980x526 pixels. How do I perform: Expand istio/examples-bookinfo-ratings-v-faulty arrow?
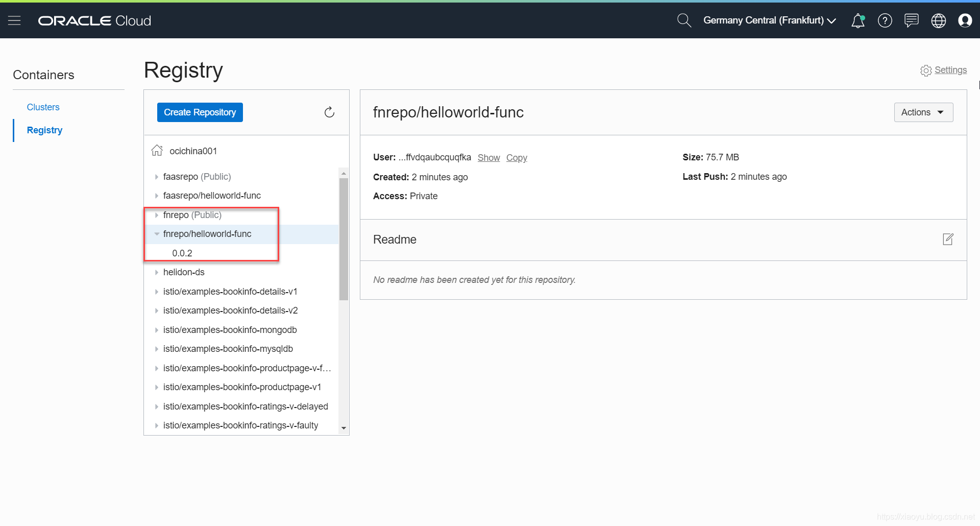pyautogui.click(x=156, y=425)
